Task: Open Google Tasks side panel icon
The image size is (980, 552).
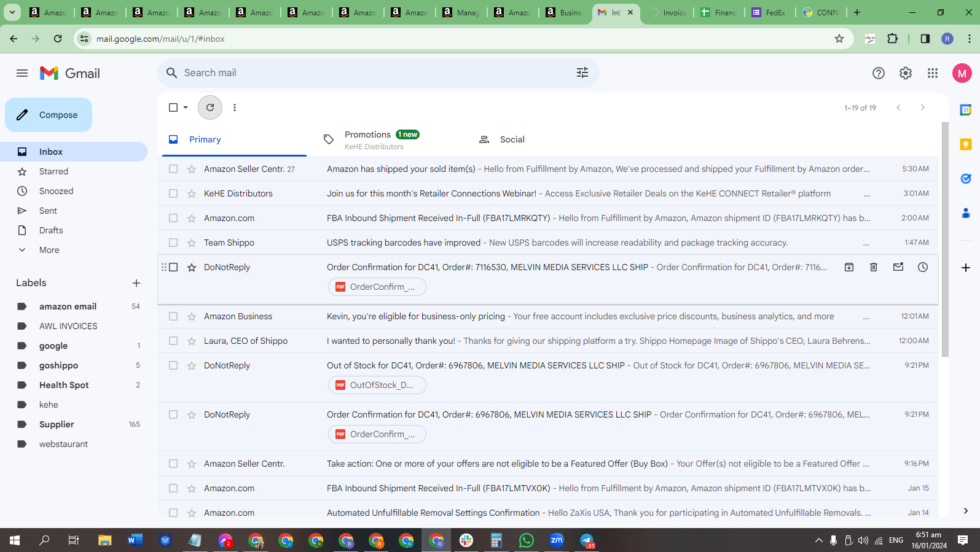Action: (966, 179)
